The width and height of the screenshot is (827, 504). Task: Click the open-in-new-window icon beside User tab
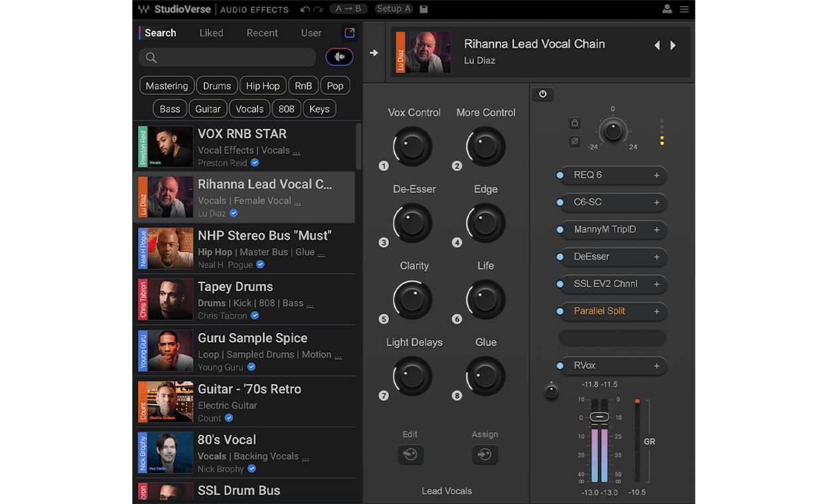click(x=349, y=32)
